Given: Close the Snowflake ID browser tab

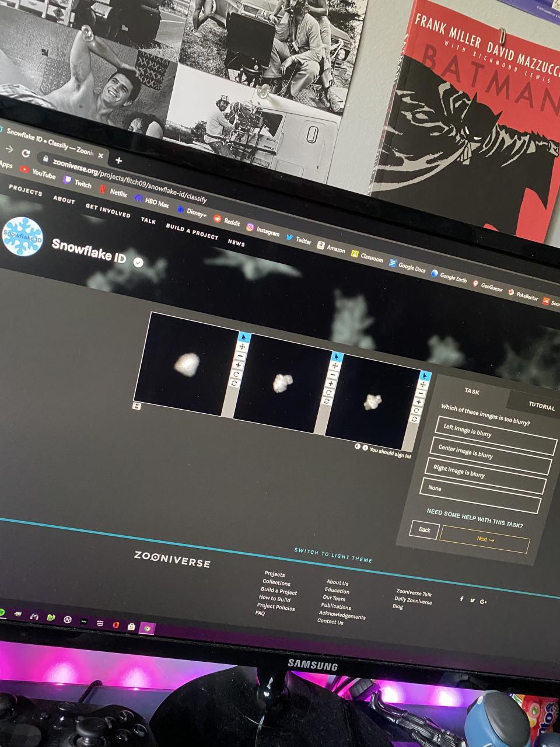Looking at the screenshot, I should pos(100,156).
